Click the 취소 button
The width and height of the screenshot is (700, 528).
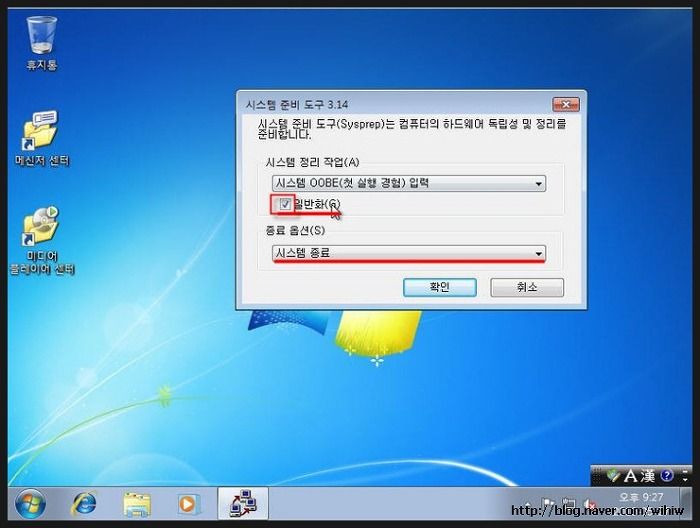527,287
